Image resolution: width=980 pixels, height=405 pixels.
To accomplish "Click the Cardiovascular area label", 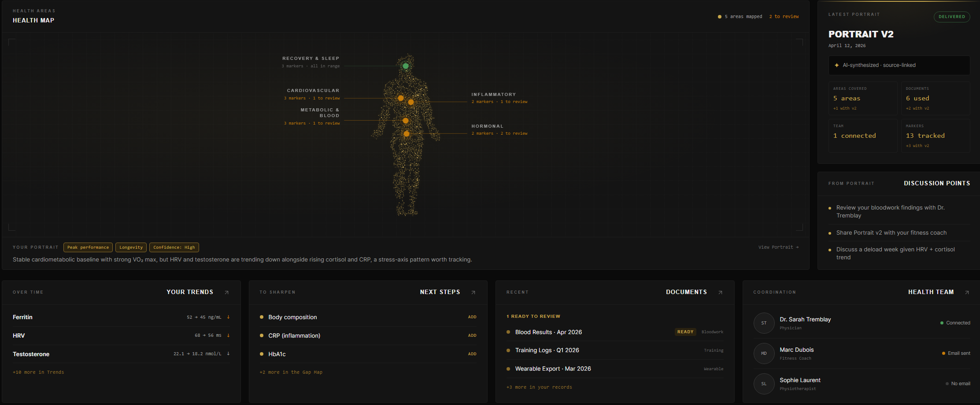I will click(313, 91).
